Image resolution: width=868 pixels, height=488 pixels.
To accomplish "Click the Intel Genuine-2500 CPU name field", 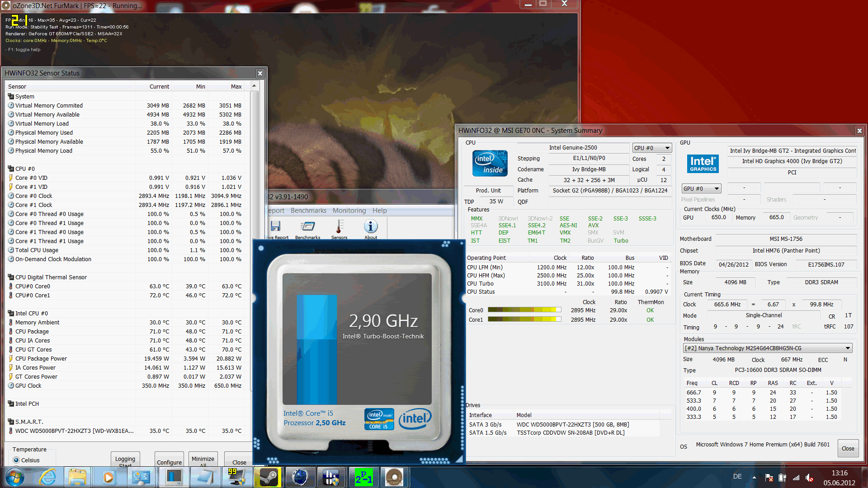I will (573, 147).
